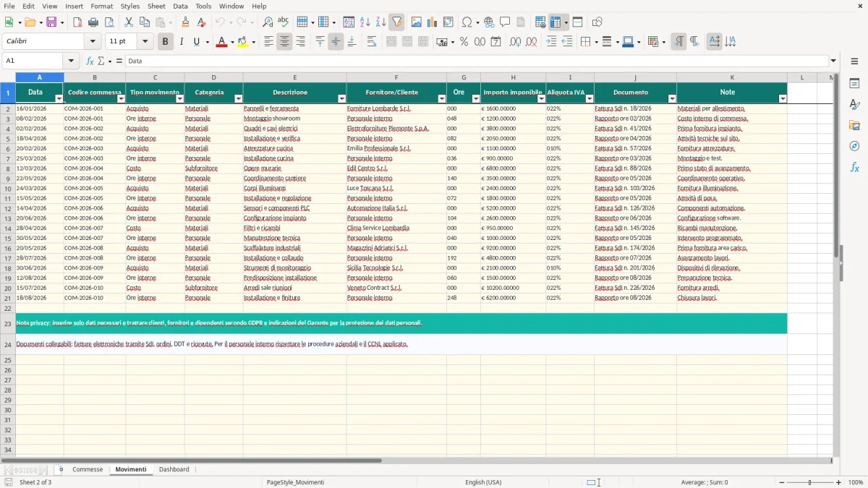This screenshot has width=868, height=488.
Task: Open the Note column filter dropdown
Action: (783, 98)
